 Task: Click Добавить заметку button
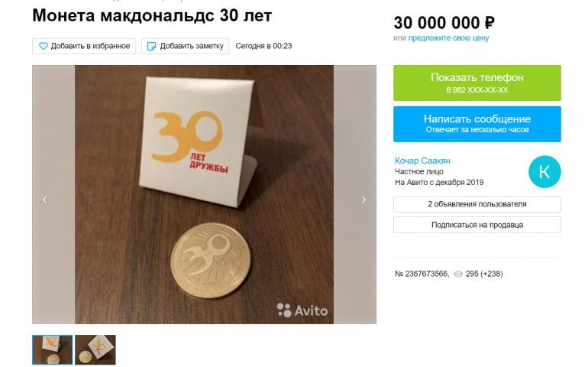tap(186, 46)
